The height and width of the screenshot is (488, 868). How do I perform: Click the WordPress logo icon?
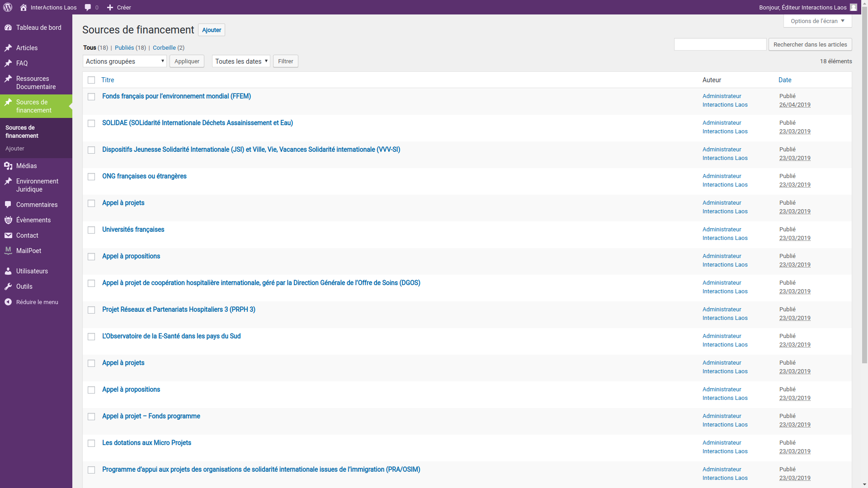[x=7, y=7]
